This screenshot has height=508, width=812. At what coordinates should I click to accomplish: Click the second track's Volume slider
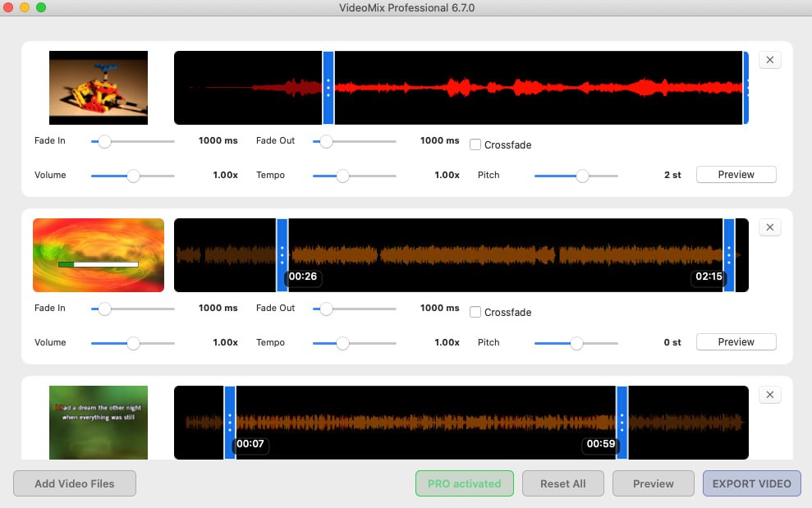pyautogui.click(x=133, y=343)
